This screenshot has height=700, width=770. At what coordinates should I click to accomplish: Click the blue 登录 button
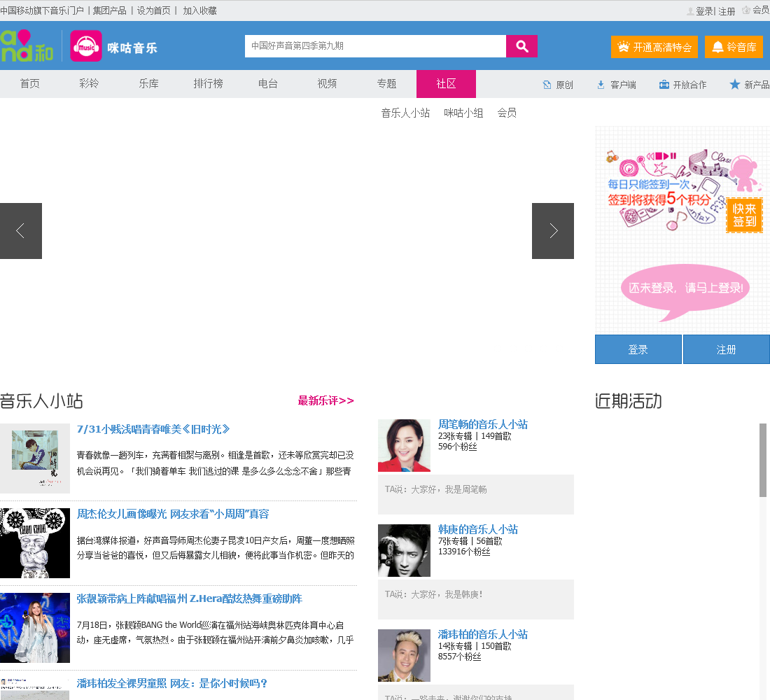[638, 349]
